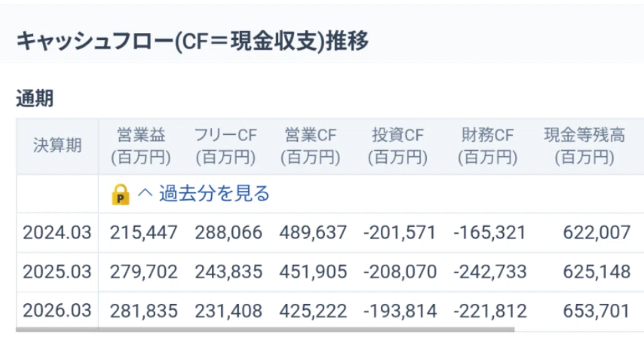Select the 営業CF column header
Screen dimensions: 644x345
tap(310, 146)
